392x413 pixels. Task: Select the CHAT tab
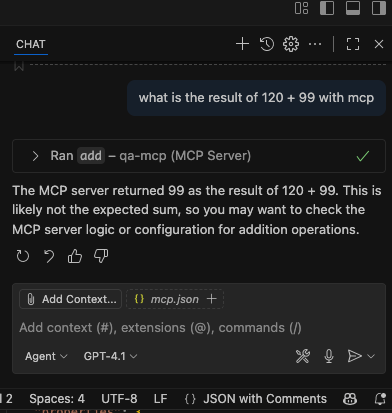coord(31,44)
